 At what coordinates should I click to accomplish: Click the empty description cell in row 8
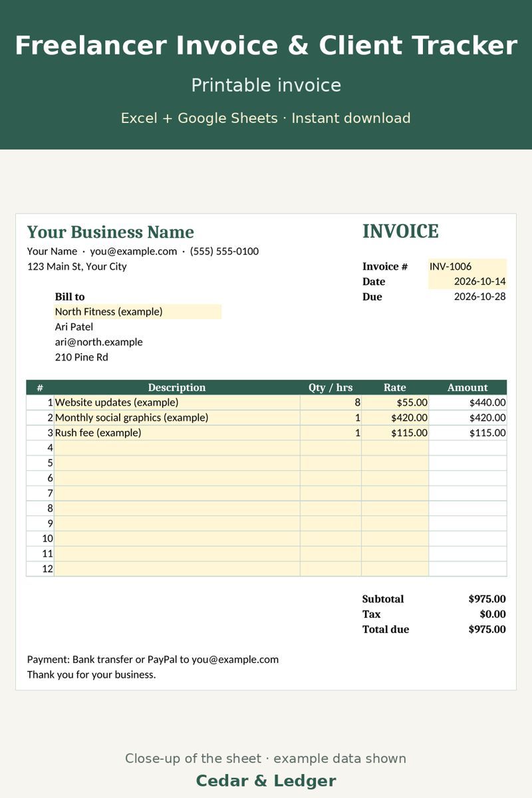pyautogui.click(x=177, y=508)
